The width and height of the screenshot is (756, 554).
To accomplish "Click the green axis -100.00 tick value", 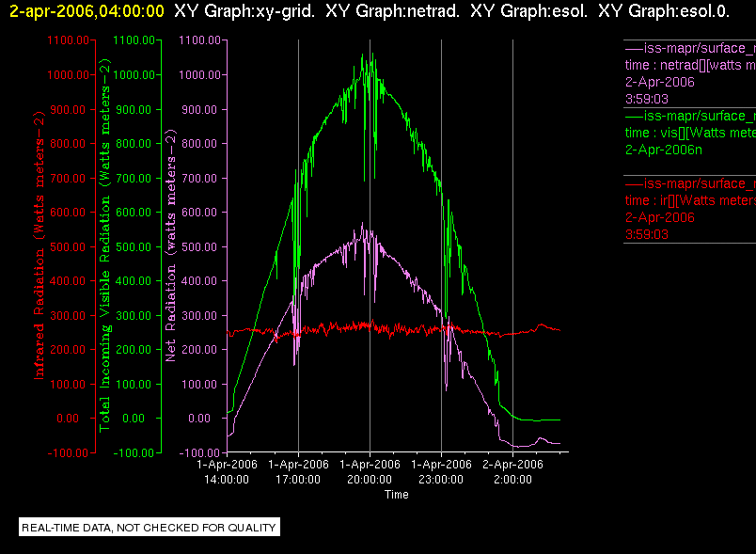I will (x=134, y=453).
